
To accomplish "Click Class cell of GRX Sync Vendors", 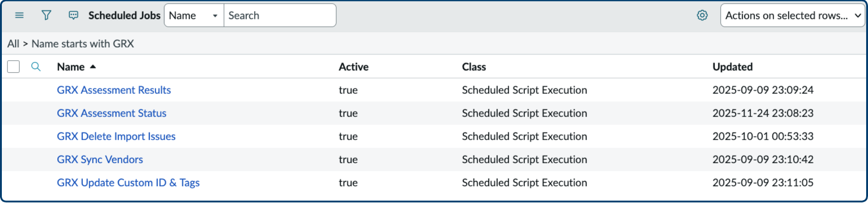I will (524, 160).
